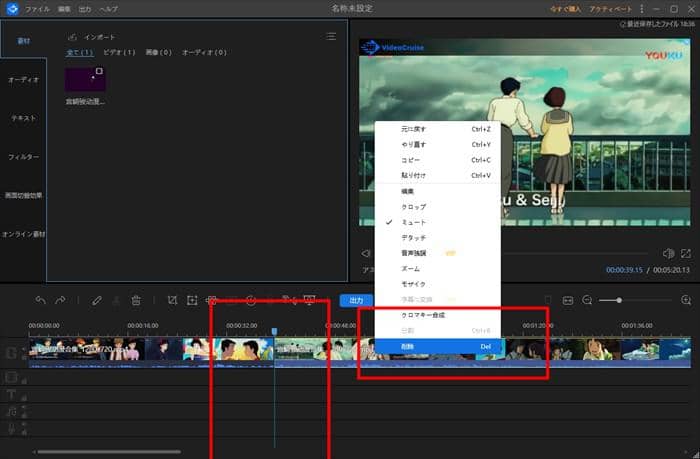
Task: Choose 元に戻す from context menu
Action: point(438,129)
